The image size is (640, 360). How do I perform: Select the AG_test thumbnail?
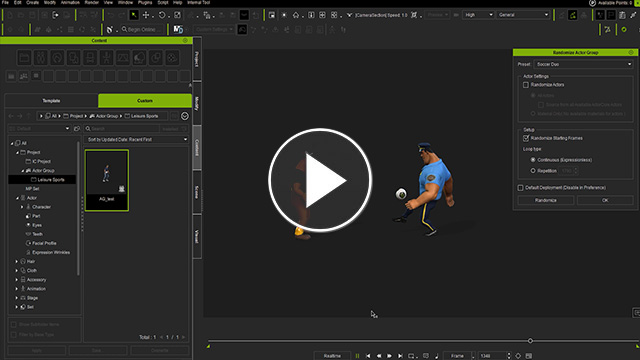coord(107,180)
